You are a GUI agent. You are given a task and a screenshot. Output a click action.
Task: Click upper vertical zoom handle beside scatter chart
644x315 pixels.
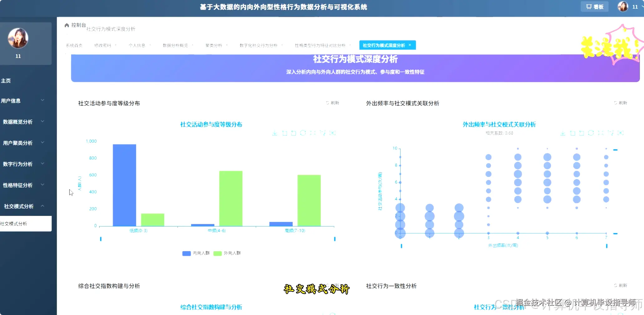[x=616, y=150]
